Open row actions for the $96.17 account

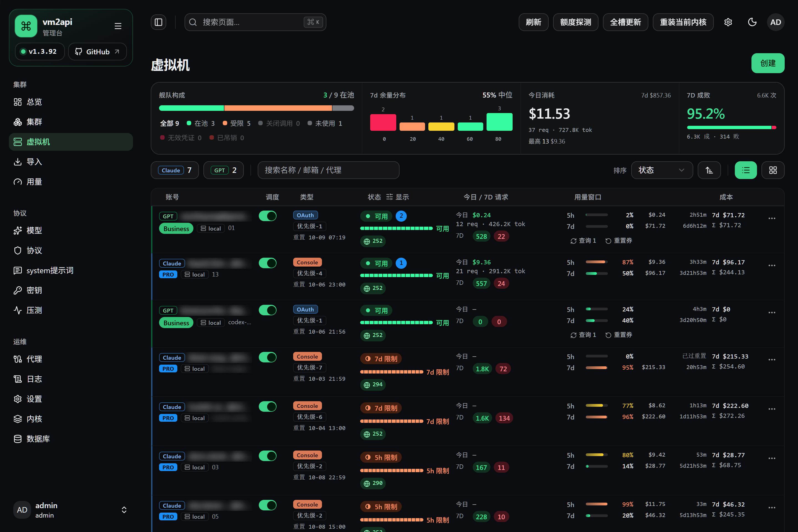[x=771, y=265]
